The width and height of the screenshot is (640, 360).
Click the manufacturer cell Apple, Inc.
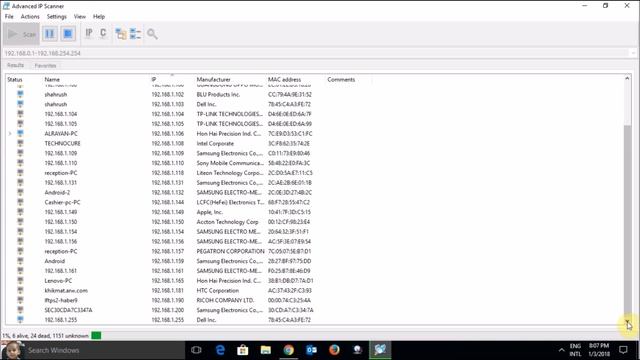tap(210, 212)
